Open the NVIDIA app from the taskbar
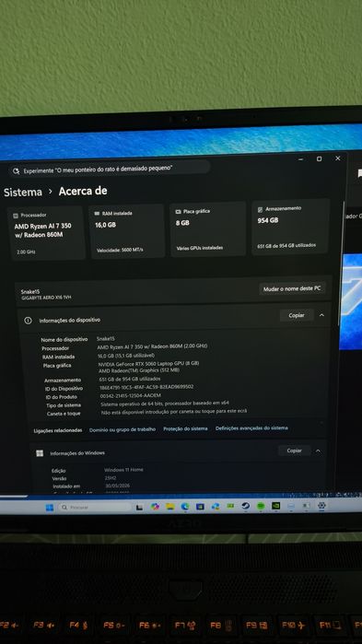This screenshot has height=644, width=362. click(x=275, y=506)
